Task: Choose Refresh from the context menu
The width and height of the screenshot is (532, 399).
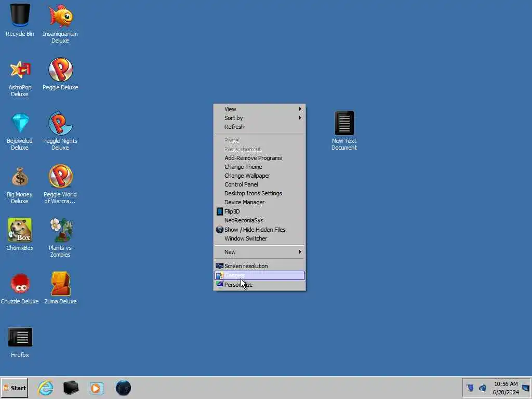Action: pos(260,127)
